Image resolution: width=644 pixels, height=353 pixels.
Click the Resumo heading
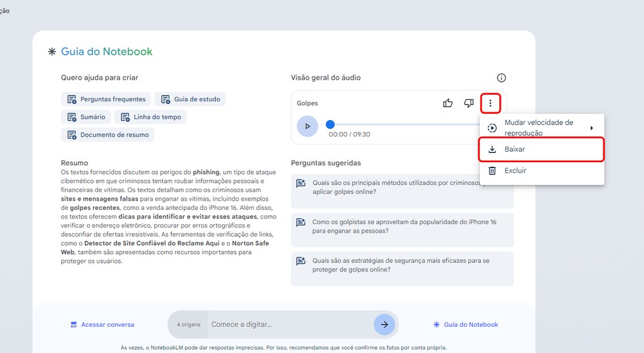pos(75,163)
